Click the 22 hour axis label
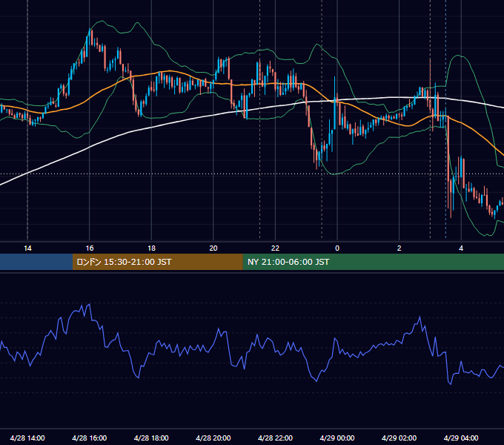Image resolution: width=504 pixels, height=445 pixels. coord(275,248)
